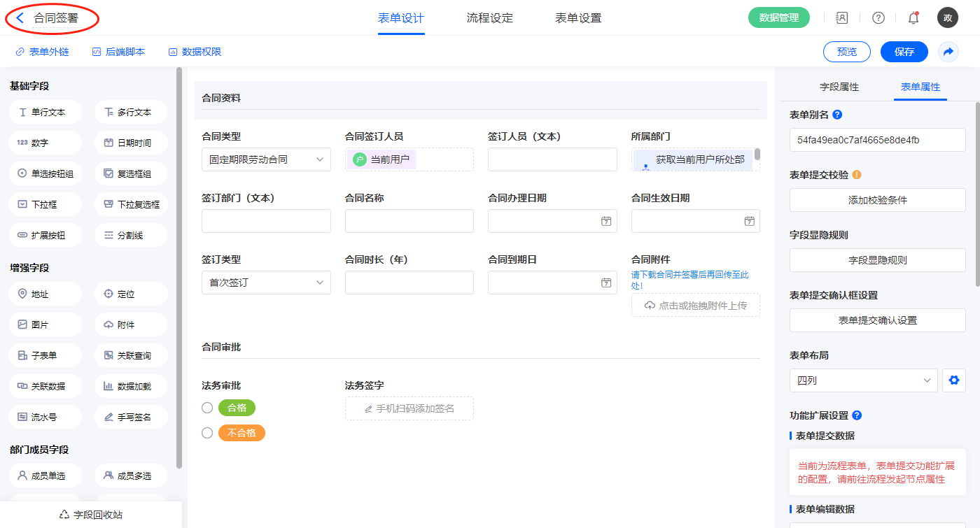Image resolution: width=980 pixels, height=528 pixels.
Task: Expand the 合同类型 dropdown
Action: click(x=266, y=159)
